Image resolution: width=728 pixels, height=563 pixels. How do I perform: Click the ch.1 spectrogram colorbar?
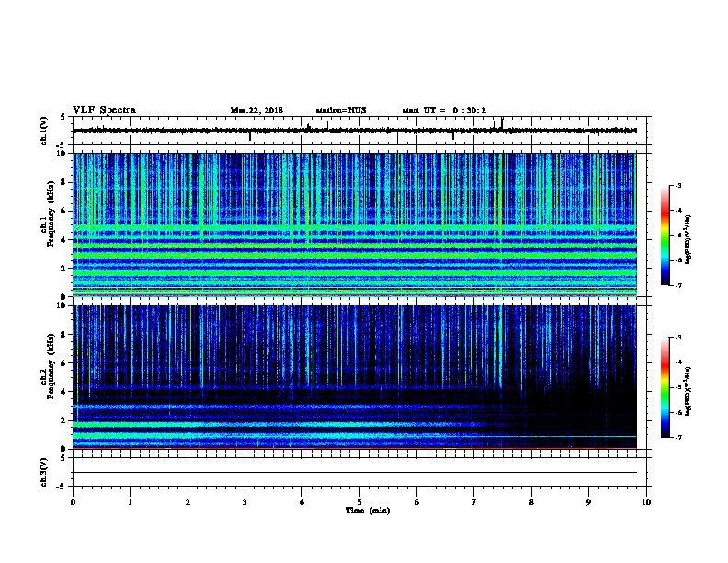665,236
